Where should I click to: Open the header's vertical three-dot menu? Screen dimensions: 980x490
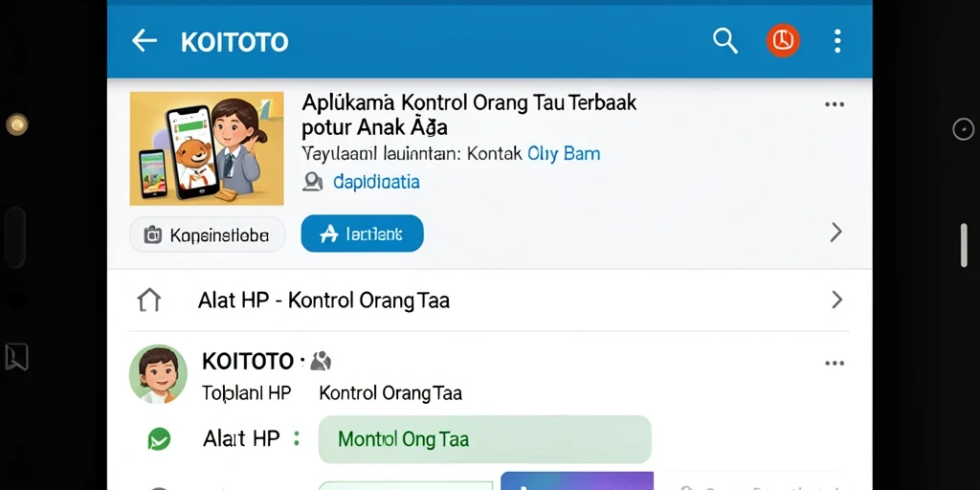pyautogui.click(x=837, y=41)
